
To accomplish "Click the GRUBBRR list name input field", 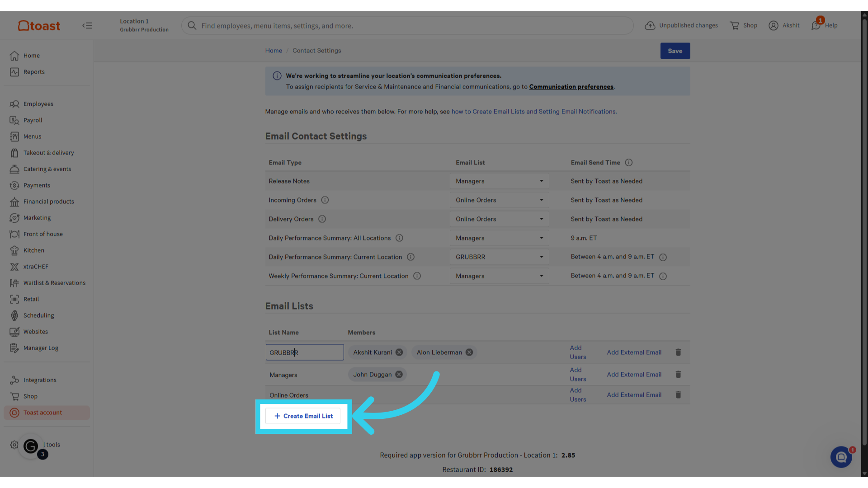I will tap(305, 352).
